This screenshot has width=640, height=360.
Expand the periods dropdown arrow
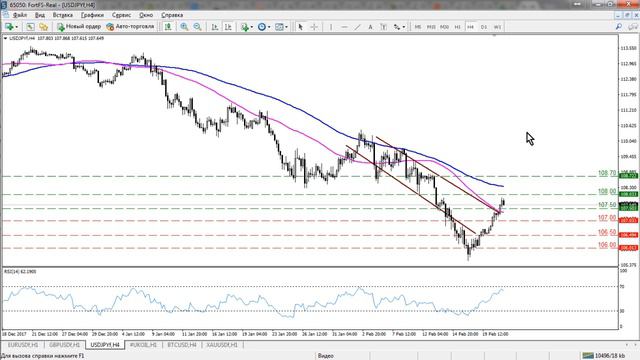coord(269,27)
